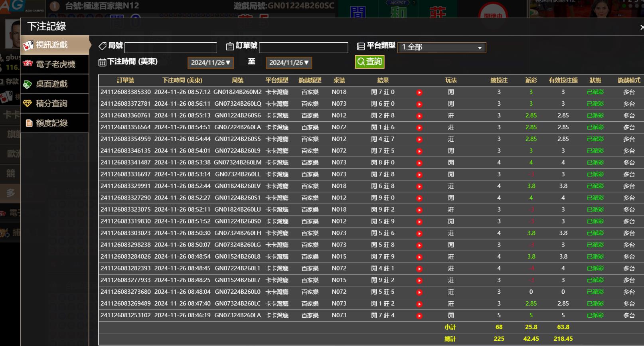
Task: Switch to 電子老虎機 tab
Action: click(x=55, y=64)
